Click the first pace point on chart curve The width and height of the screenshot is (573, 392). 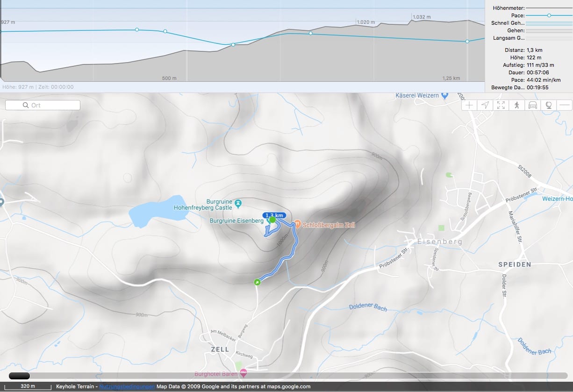click(x=137, y=29)
